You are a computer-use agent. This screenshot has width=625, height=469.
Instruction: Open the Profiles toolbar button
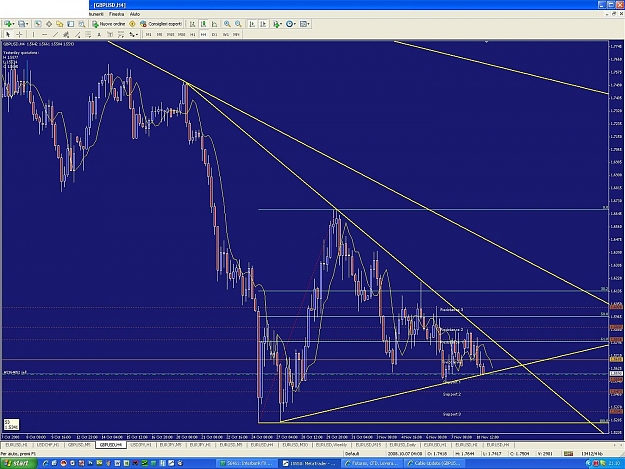pyautogui.click(x=21, y=24)
